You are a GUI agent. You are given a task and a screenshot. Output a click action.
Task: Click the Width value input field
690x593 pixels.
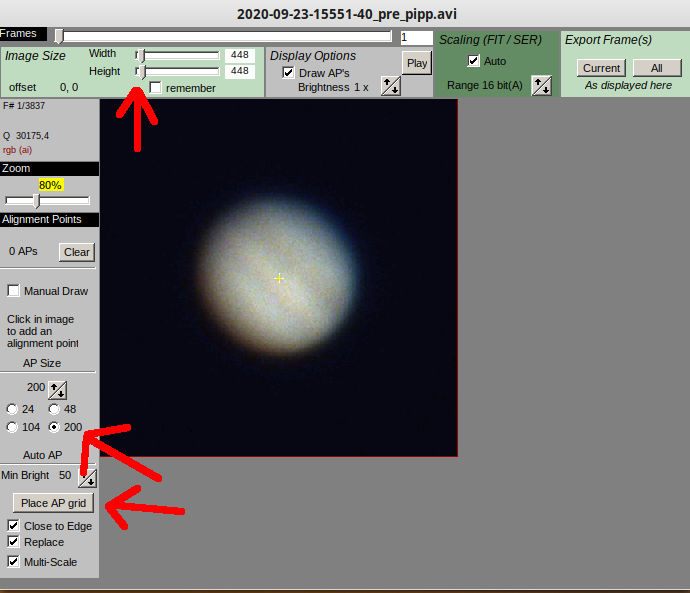point(240,55)
